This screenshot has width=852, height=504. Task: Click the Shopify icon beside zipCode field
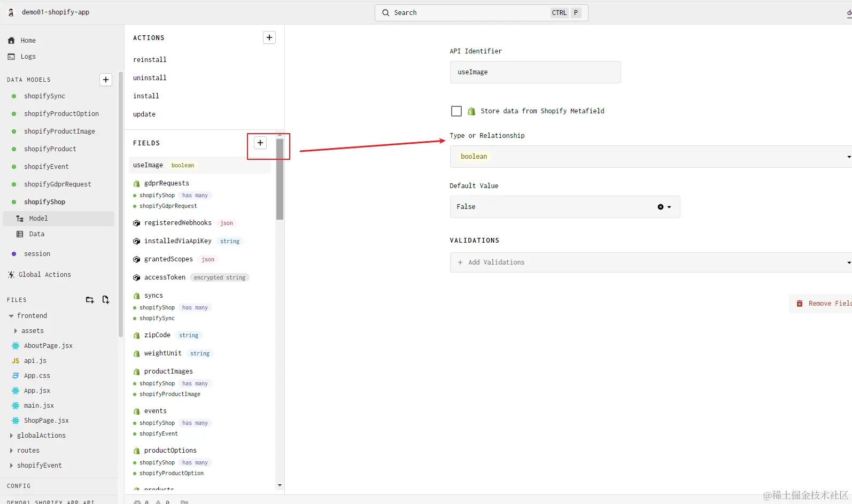click(136, 335)
